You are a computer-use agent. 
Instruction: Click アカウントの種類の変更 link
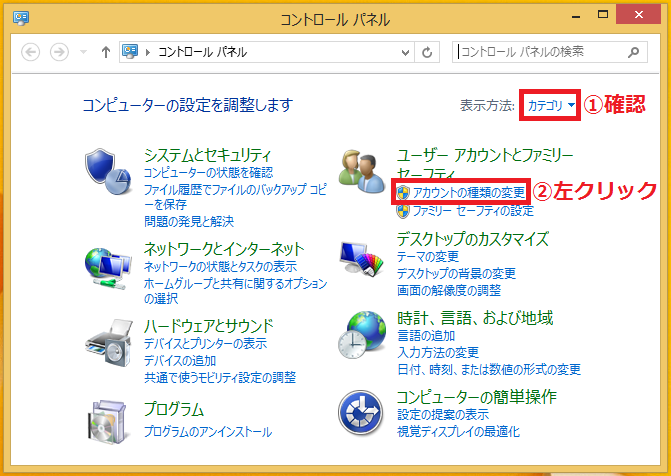pyautogui.click(x=469, y=193)
